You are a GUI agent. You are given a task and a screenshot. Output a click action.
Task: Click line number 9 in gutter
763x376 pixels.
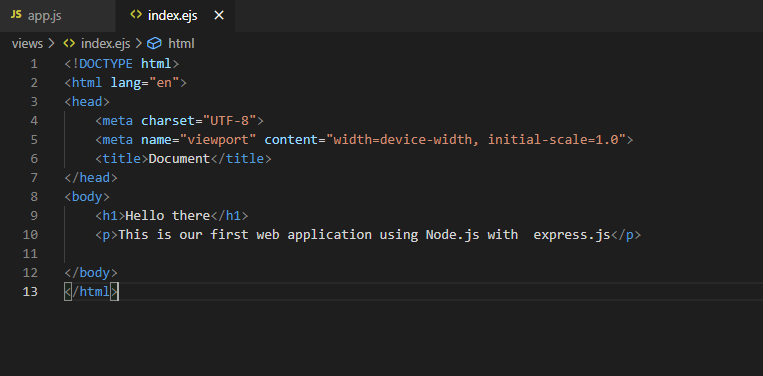[34, 216]
